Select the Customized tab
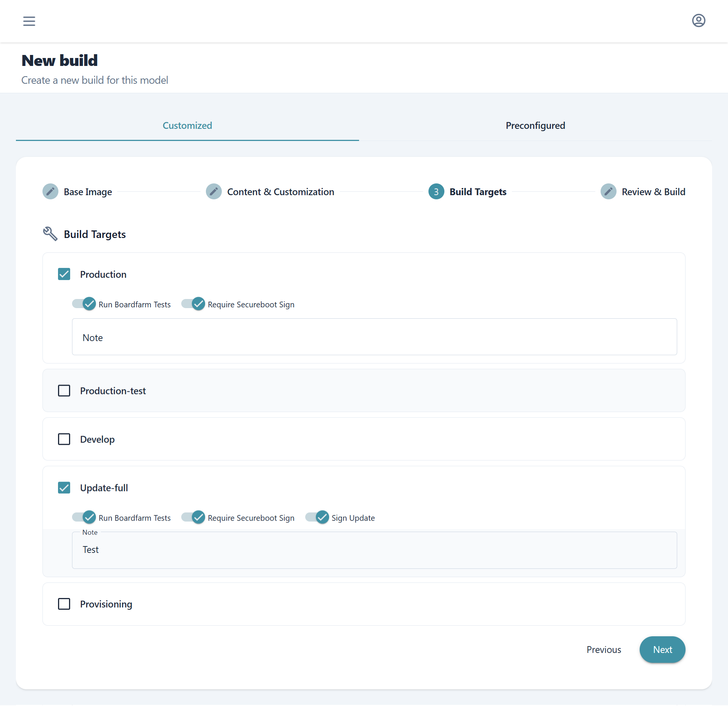728x706 pixels. (187, 125)
